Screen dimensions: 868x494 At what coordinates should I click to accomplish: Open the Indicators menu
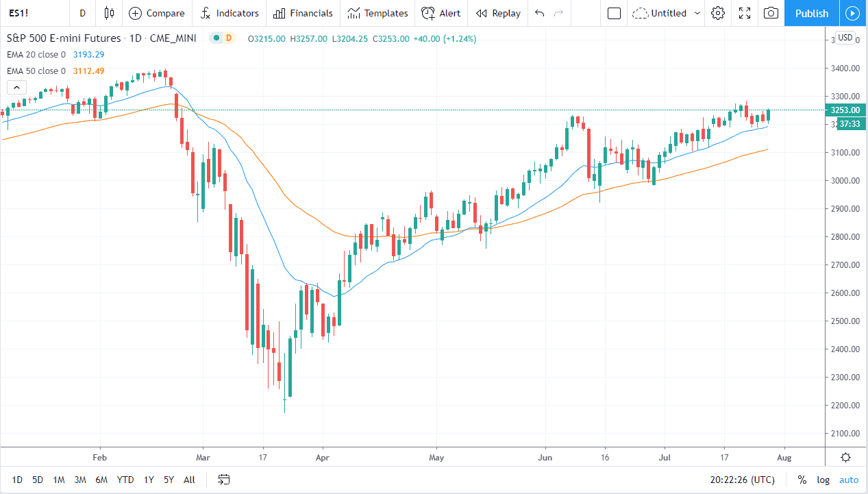230,13
